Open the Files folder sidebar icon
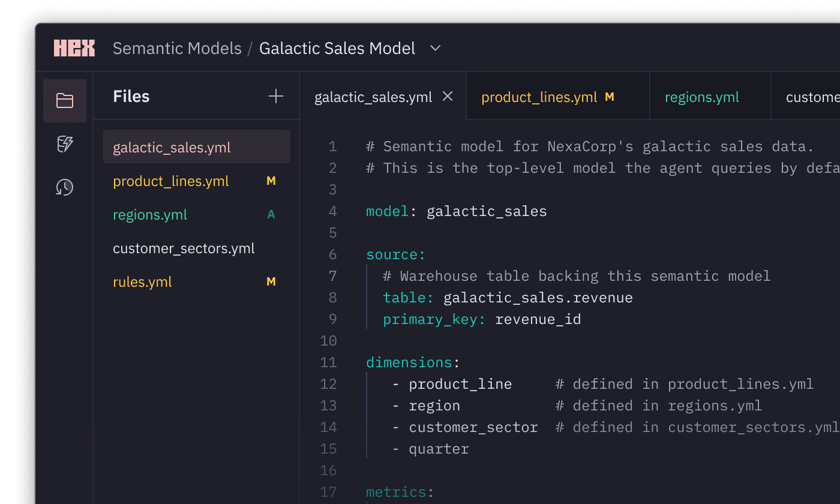The image size is (840, 504). coord(65,101)
